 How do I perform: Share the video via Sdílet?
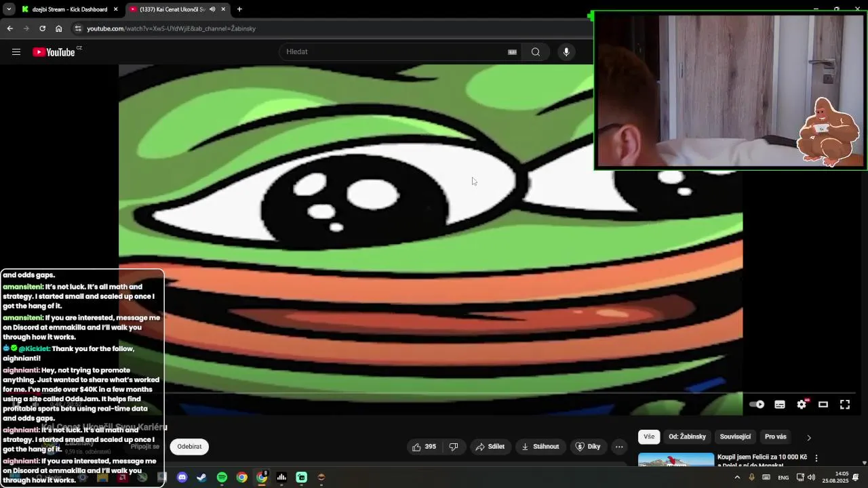pos(490,447)
